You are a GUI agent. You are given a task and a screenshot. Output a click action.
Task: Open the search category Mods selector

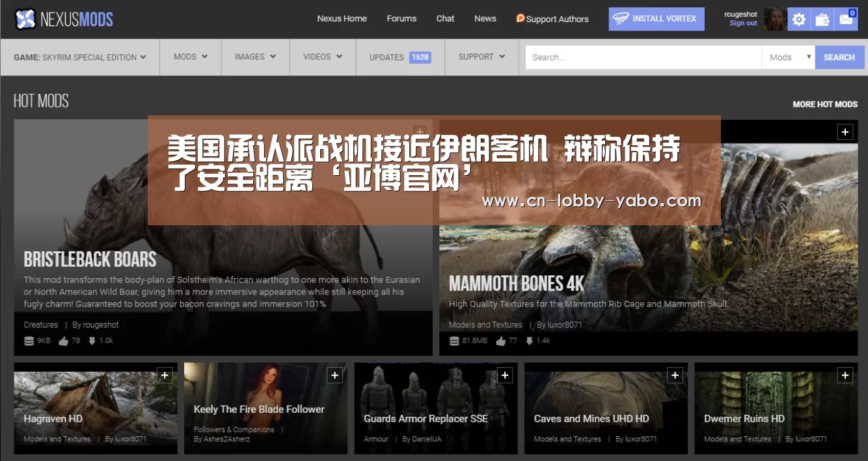coord(789,57)
